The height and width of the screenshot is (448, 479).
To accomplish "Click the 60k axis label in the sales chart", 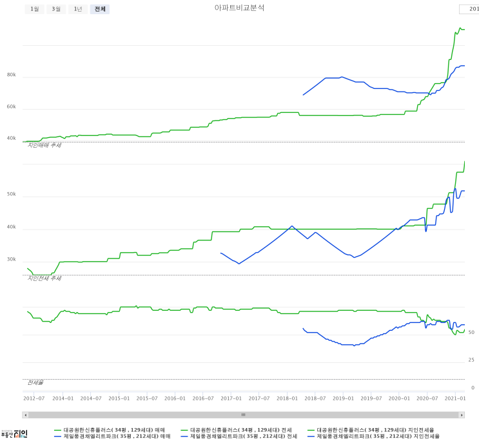I will (12, 106).
